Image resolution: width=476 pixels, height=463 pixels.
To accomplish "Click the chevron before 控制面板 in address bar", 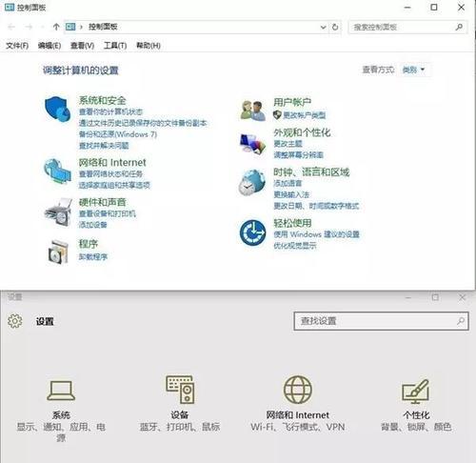I will pyautogui.click(x=81, y=27).
